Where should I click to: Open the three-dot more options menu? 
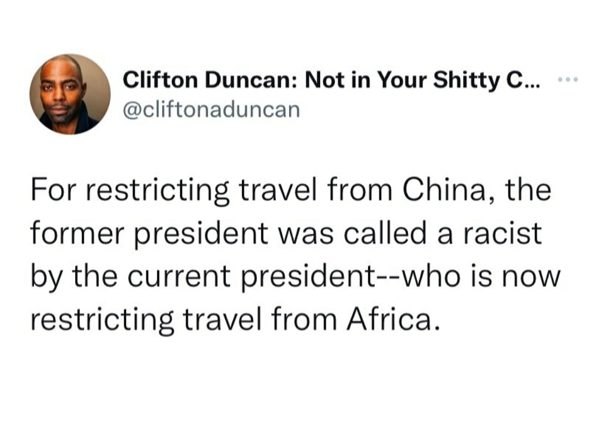pyautogui.click(x=569, y=80)
